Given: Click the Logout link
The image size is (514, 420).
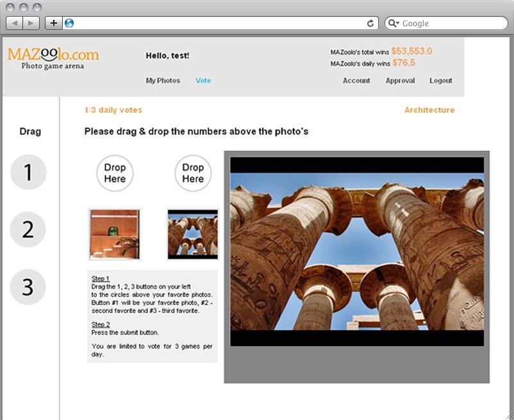Looking at the screenshot, I should click(x=441, y=81).
